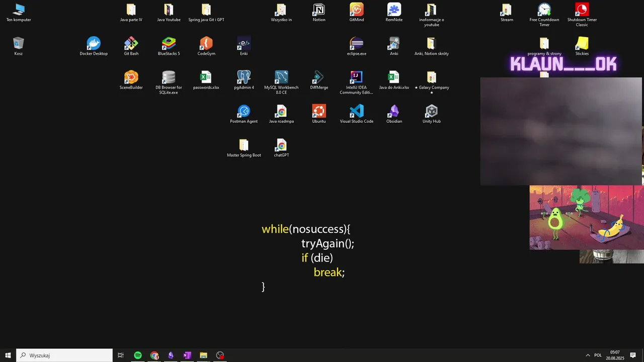This screenshot has height=362, width=644.
Task: Open Wszystko in folder
Action: point(281,13)
